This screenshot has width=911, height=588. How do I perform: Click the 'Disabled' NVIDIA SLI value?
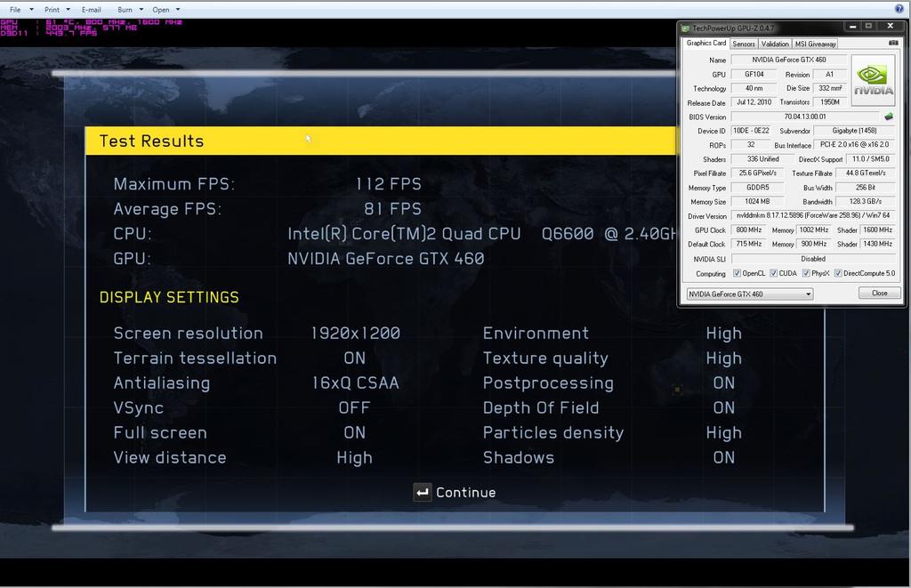pyautogui.click(x=813, y=259)
